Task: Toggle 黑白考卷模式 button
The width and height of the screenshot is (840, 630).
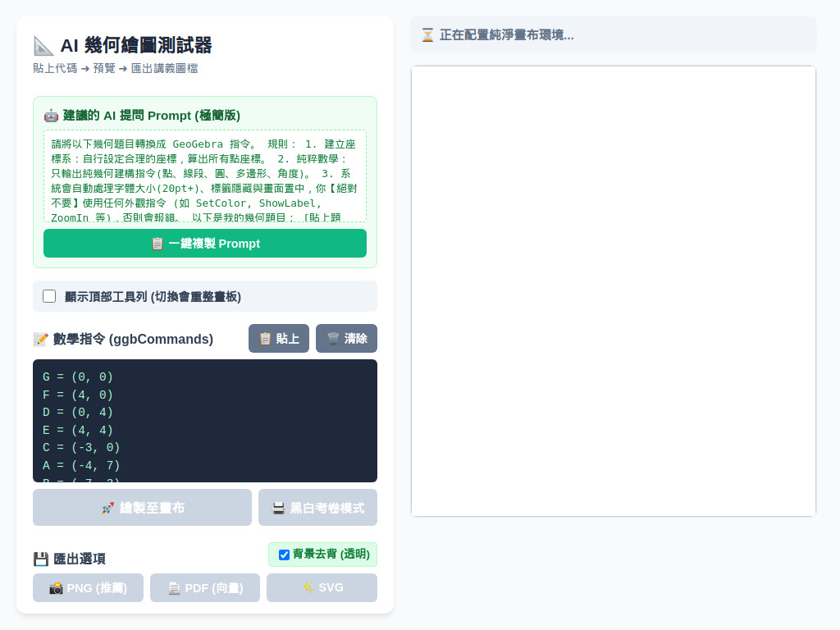Action: coord(317,507)
